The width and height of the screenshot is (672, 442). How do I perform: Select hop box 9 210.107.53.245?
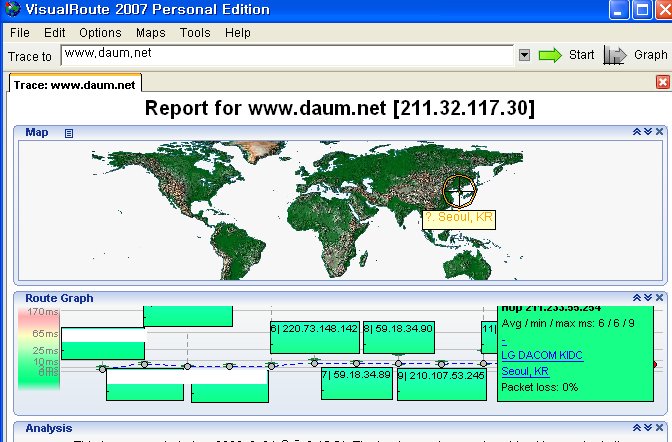tap(442, 384)
